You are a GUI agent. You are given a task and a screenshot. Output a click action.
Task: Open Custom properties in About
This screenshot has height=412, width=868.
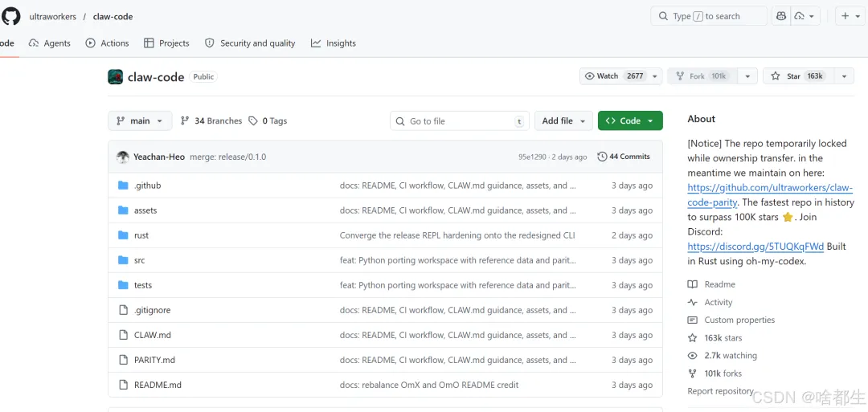[731, 320]
